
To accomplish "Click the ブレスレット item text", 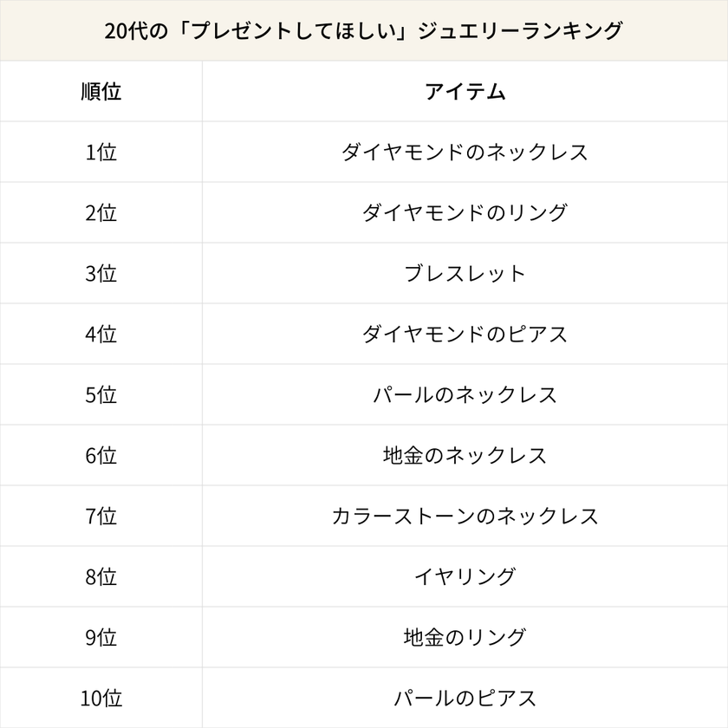I will (465, 274).
